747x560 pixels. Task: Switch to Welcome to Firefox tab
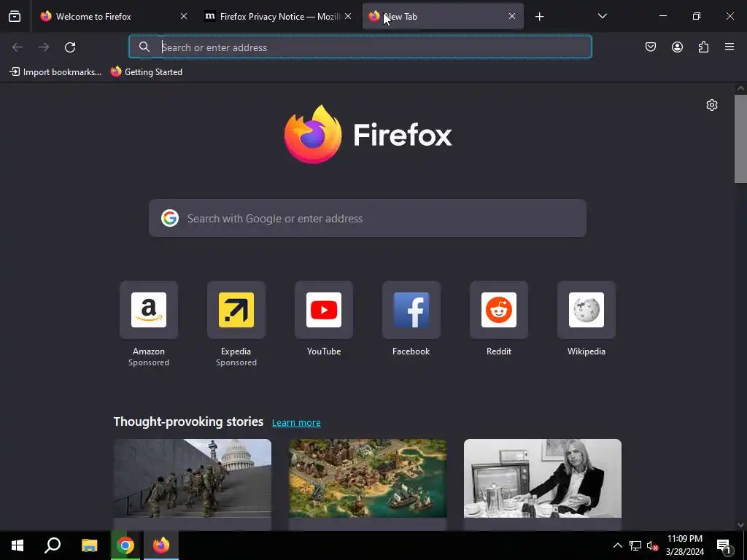(115, 16)
